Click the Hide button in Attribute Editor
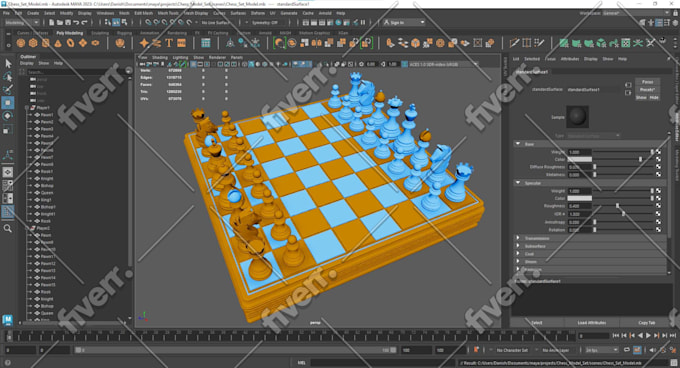This screenshot has height=368, width=680. point(654,98)
